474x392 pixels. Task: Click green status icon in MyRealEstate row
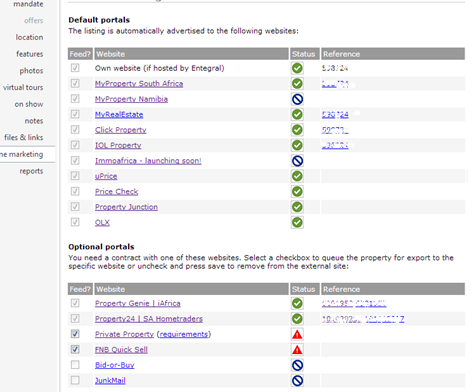coord(297,114)
